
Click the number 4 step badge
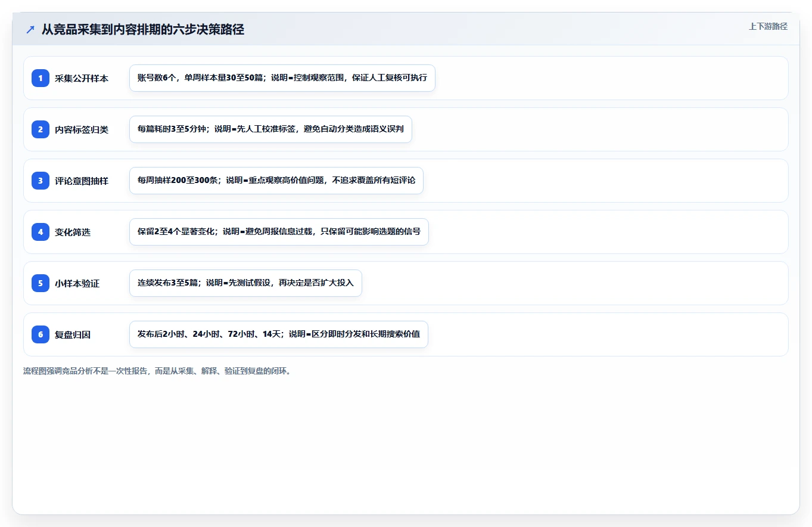coord(41,232)
